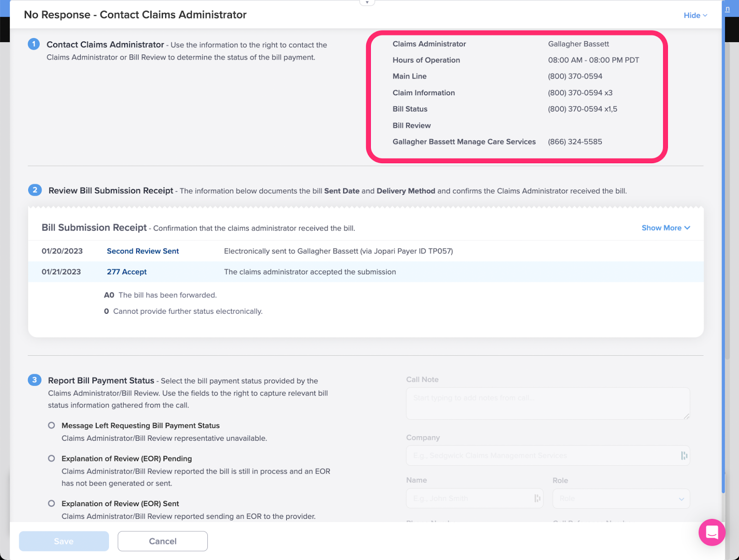Click into the Company input field
The height and width of the screenshot is (560, 739).
point(548,456)
